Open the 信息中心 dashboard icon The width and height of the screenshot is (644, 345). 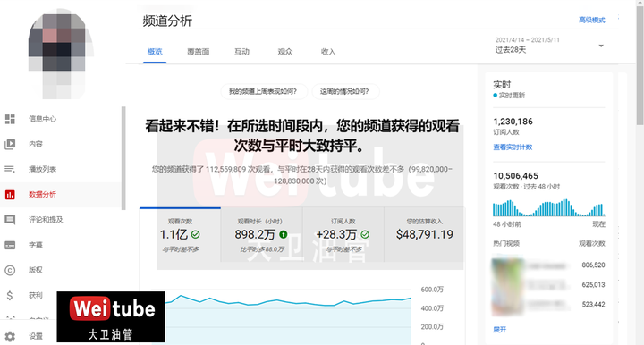click(10, 119)
